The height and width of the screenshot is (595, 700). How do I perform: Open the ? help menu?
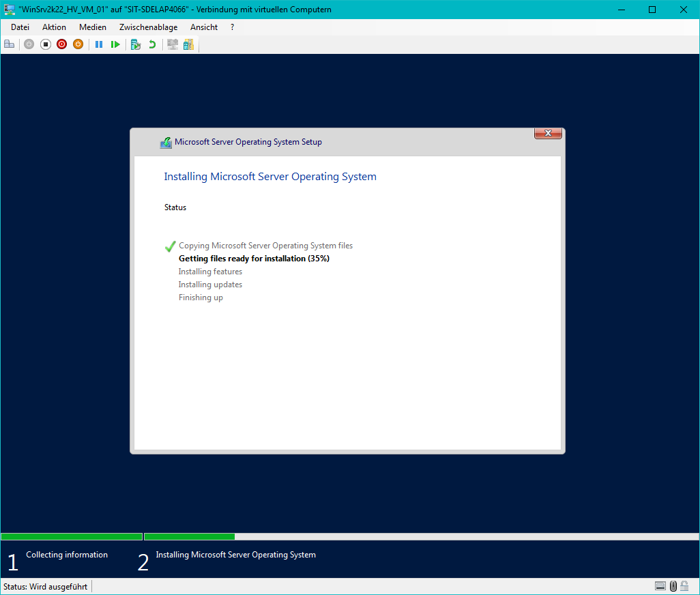click(233, 27)
